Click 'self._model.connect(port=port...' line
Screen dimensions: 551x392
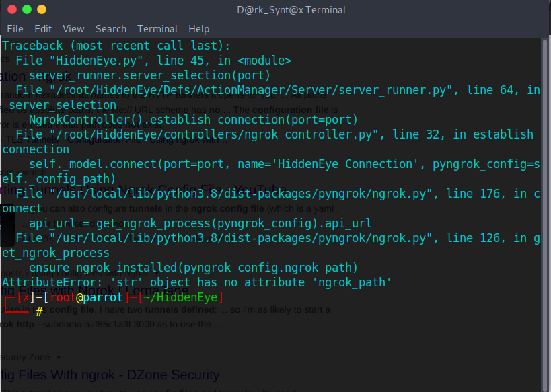(x=285, y=164)
